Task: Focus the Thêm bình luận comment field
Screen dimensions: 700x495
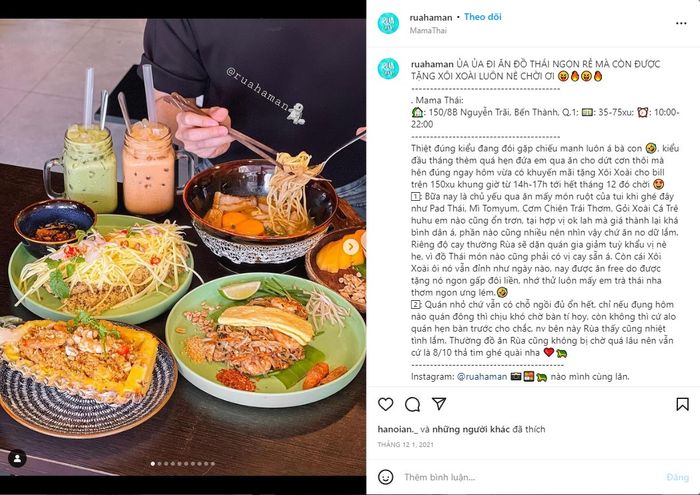Action: (x=531, y=477)
